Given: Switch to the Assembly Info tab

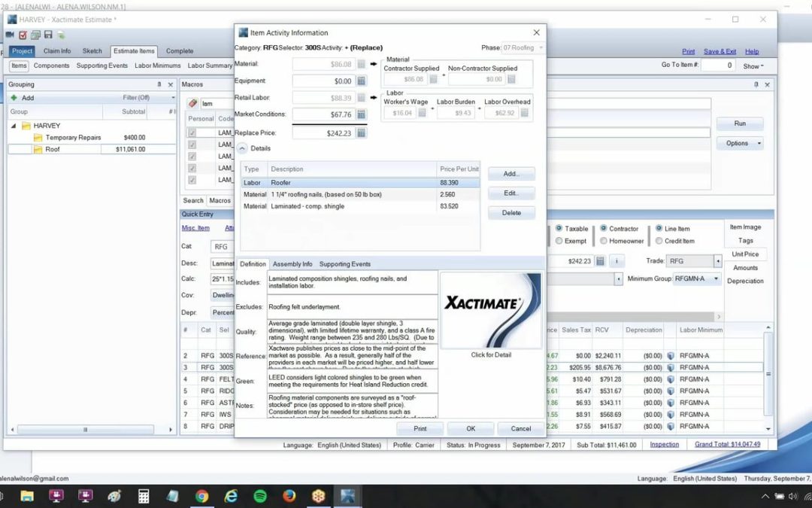Looking at the screenshot, I should click(x=292, y=264).
